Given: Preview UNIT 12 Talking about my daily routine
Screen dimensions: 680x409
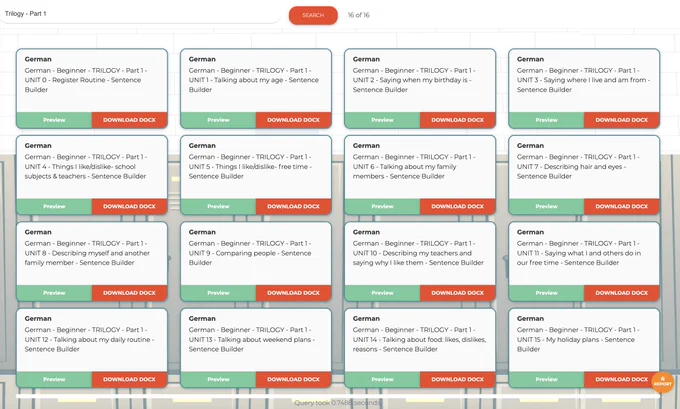Looking at the screenshot, I should click(x=54, y=380).
